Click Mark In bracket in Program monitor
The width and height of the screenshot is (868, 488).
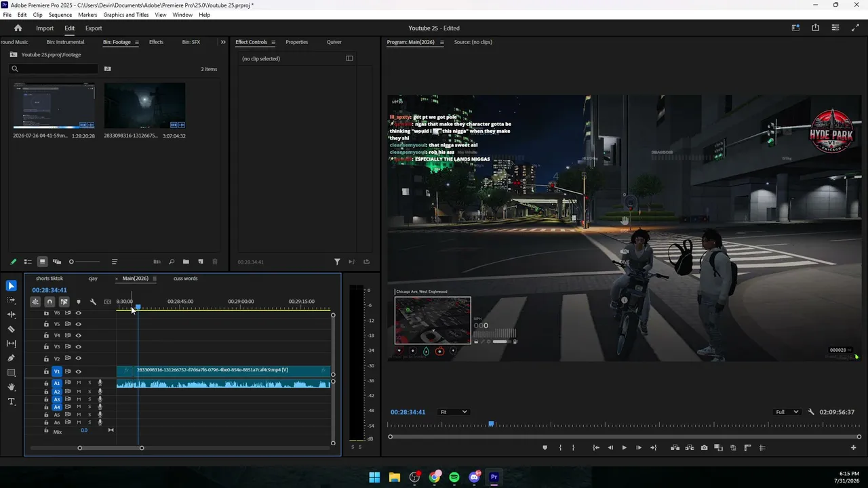560,447
